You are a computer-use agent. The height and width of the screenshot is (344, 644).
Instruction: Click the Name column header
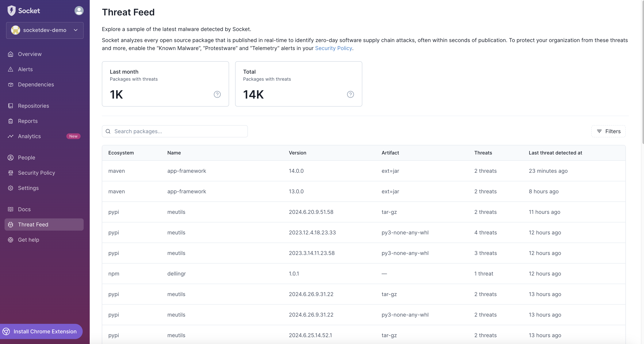pos(174,153)
